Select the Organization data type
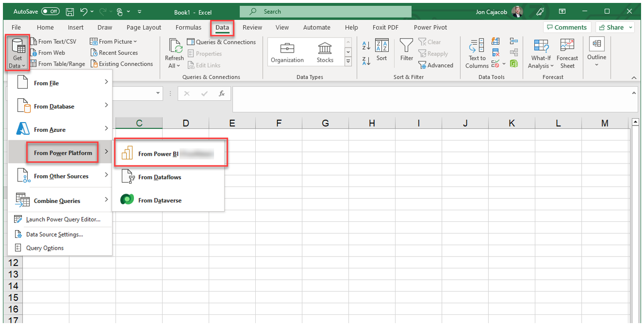The image size is (644, 327). point(287,53)
